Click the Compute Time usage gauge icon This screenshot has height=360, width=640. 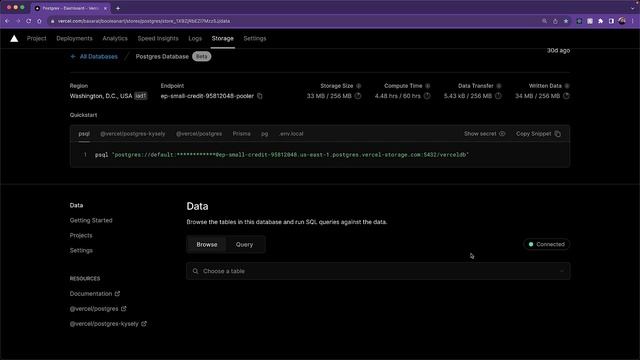pos(427,96)
